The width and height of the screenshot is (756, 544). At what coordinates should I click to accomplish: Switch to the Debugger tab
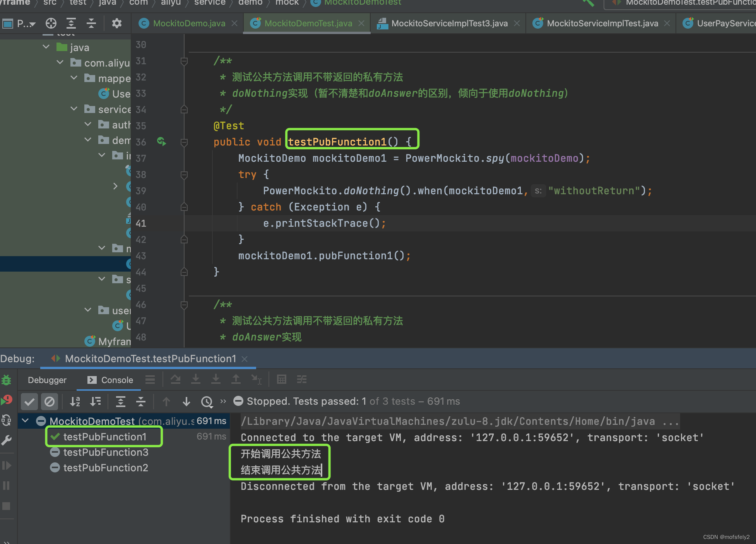coord(47,380)
